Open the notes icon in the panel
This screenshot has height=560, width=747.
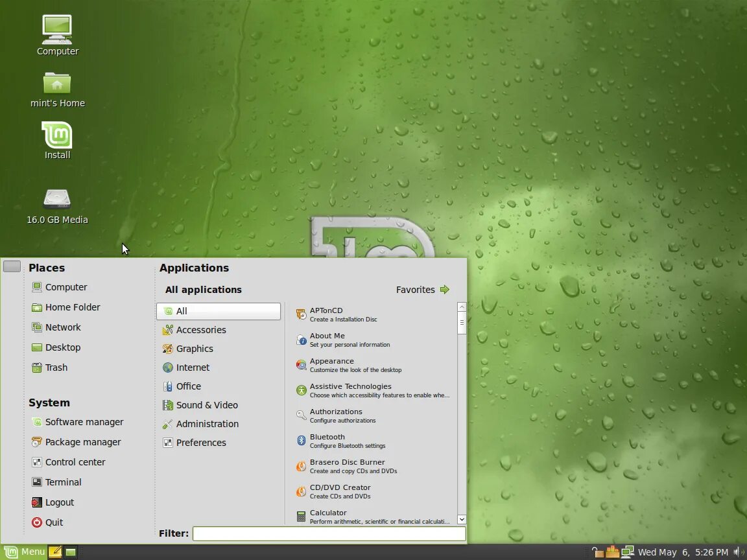(x=54, y=552)
